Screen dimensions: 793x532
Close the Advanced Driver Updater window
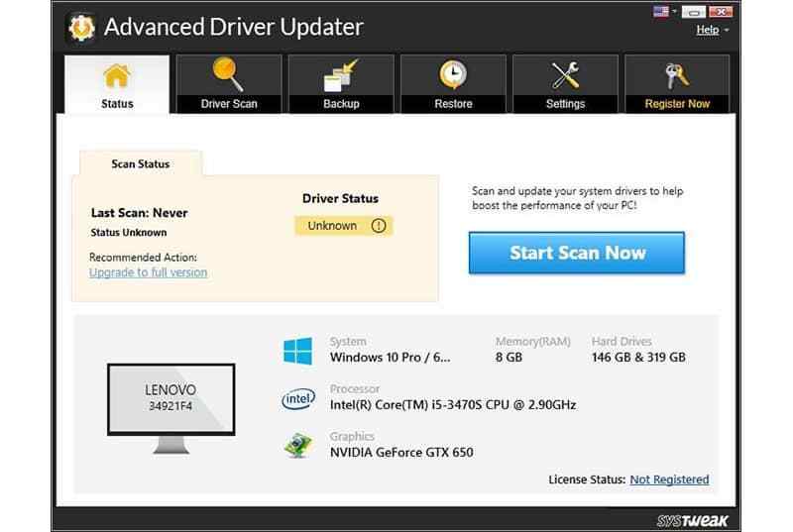click(721, 12)
